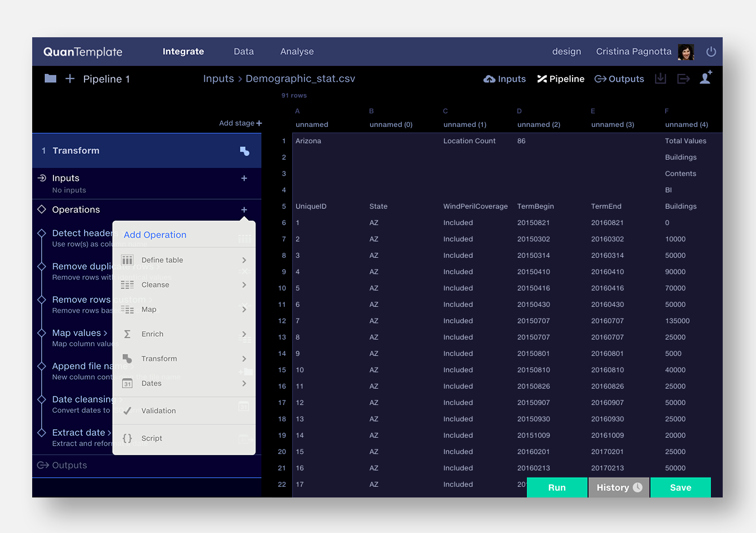This screenshot has width=756, height=533.
Task: Click the cloud Inputs icon
Action: tap(489, 78)
